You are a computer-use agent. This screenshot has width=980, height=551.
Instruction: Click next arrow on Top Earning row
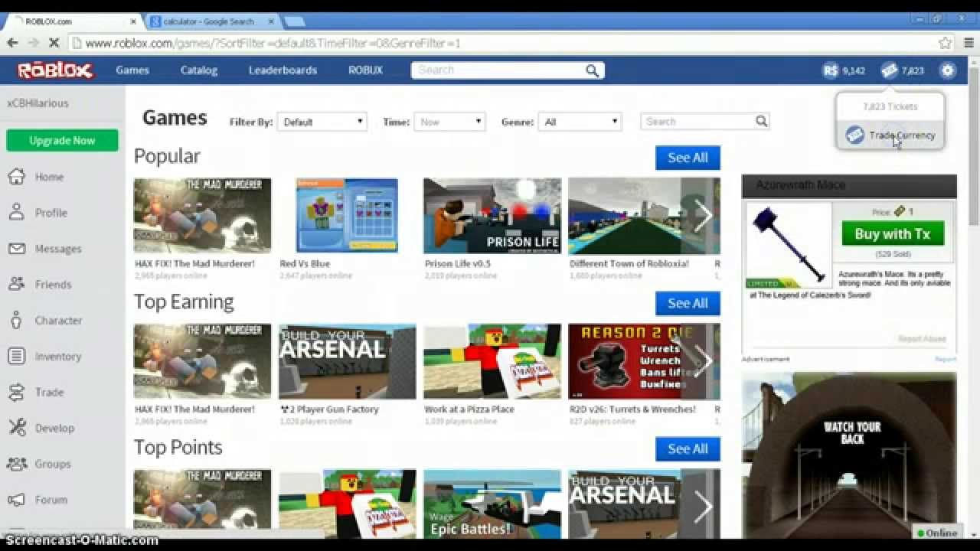pyautogui.click(x=702, y=361)
